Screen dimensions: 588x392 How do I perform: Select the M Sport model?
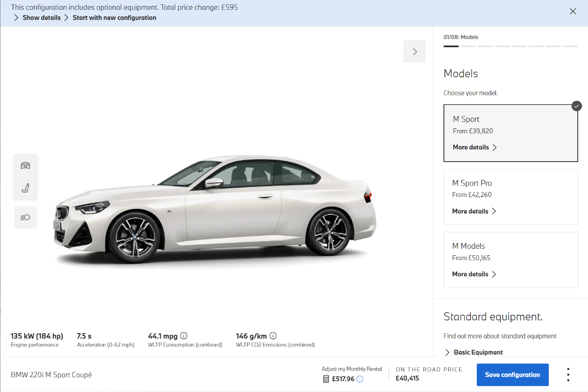coord(510,125)
